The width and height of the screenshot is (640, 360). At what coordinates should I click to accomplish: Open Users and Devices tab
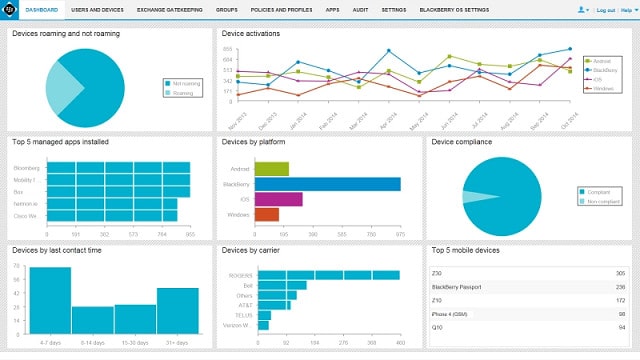97,10
